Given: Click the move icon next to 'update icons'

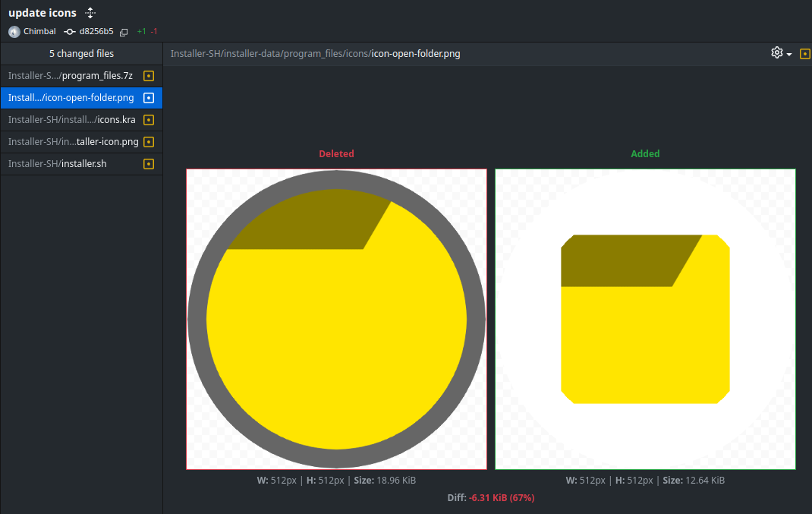Looking at the screenshot, I should 90,13.
